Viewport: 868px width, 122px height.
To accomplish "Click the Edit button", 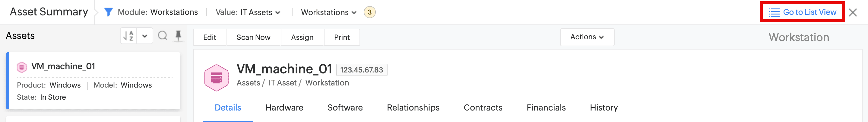I will point(210,37).
